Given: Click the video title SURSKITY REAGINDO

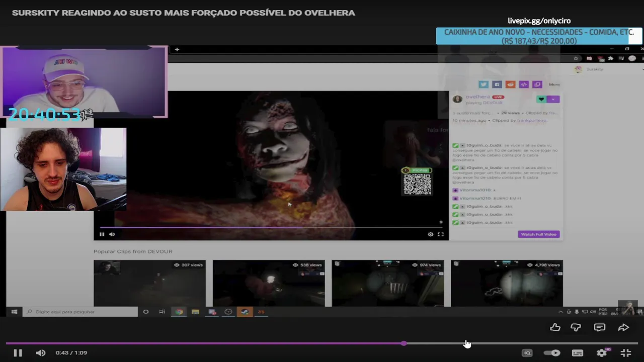Looking at the screenshot, I should coord(184,13).
